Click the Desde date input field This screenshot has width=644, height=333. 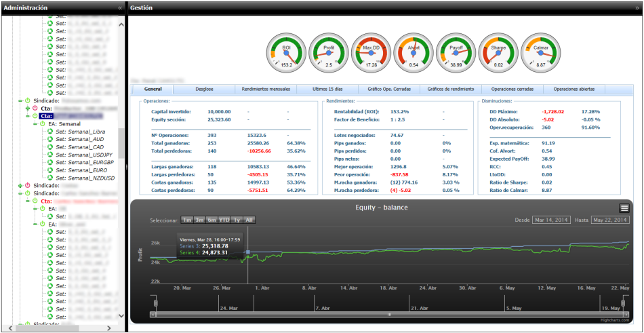(x=552, y=220)
